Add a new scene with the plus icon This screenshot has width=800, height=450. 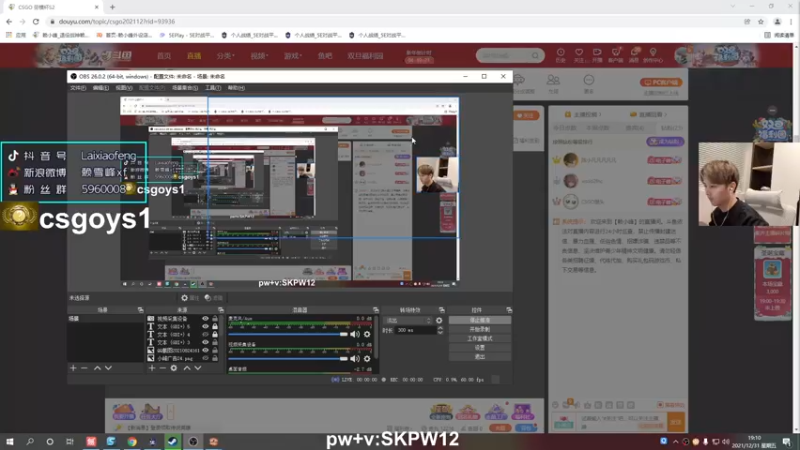click(x=73, y=368)
